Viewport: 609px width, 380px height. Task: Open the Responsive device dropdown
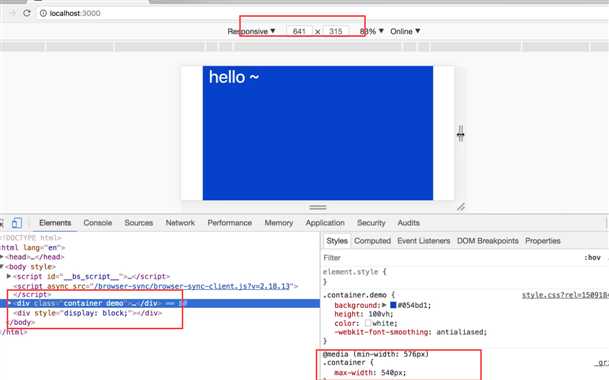[x=251, y=31]
